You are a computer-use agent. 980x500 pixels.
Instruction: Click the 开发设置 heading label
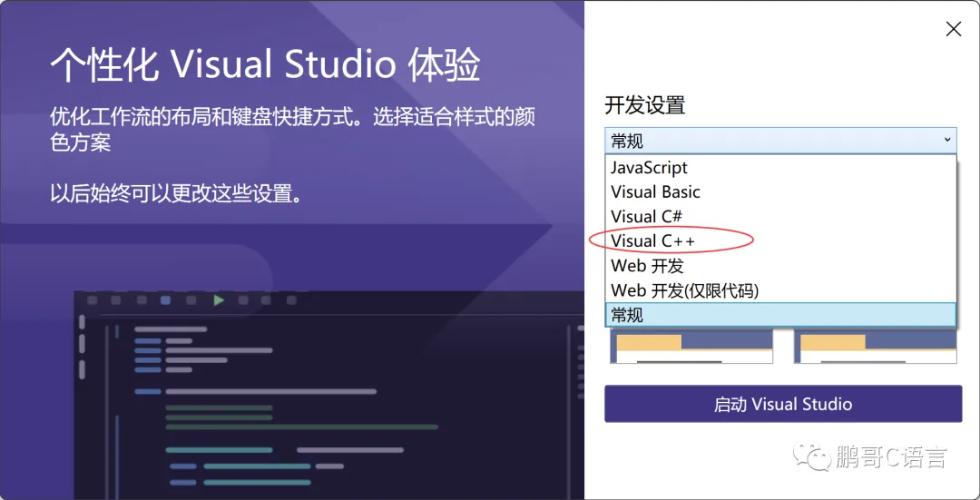point(645,105)
